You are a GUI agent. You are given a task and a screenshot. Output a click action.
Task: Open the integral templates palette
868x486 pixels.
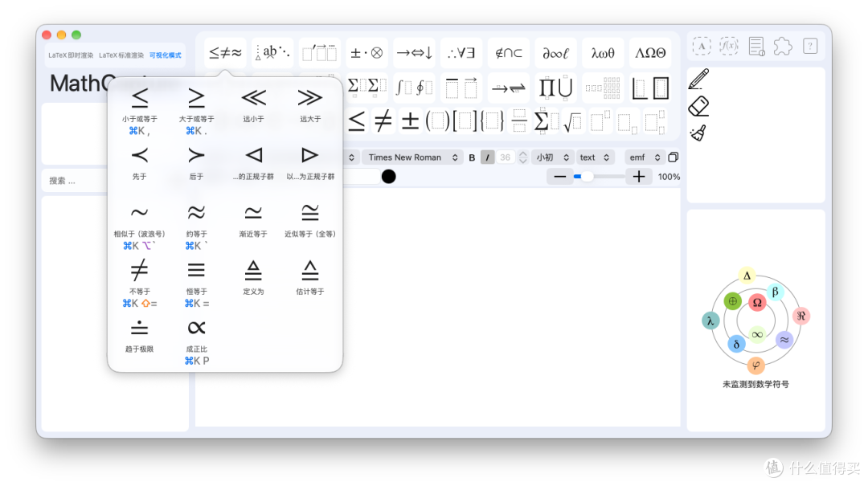click(x=414, y=88)
